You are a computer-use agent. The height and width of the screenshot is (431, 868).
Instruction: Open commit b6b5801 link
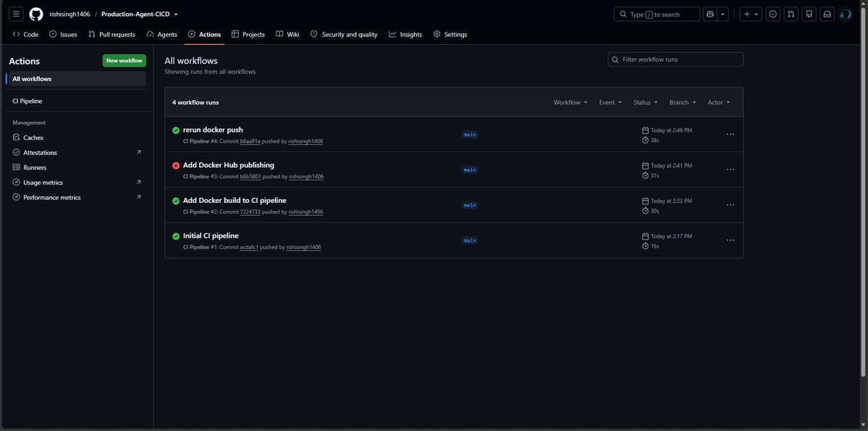pyautogui.click(x=250, y=177)
